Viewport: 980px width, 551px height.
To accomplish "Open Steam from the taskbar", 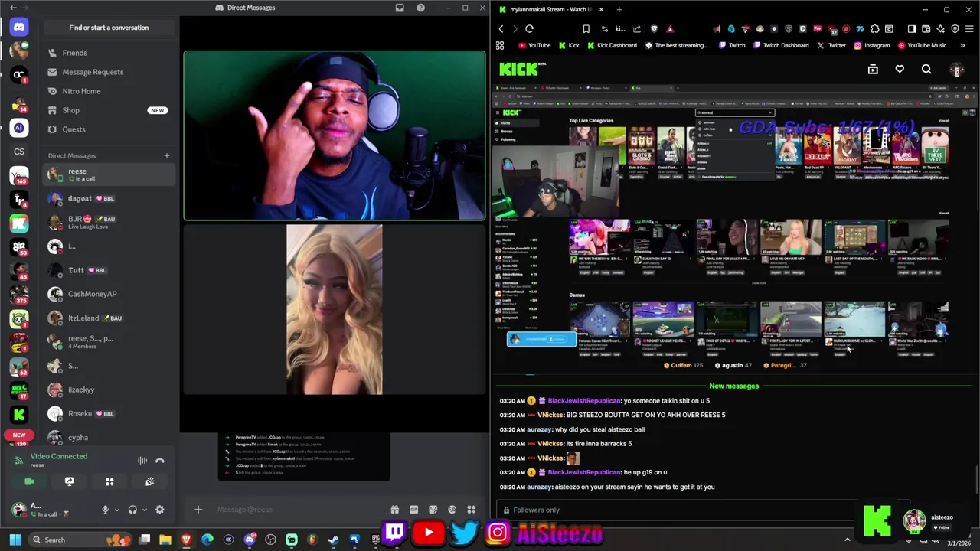I will click(x=333, y=540).
